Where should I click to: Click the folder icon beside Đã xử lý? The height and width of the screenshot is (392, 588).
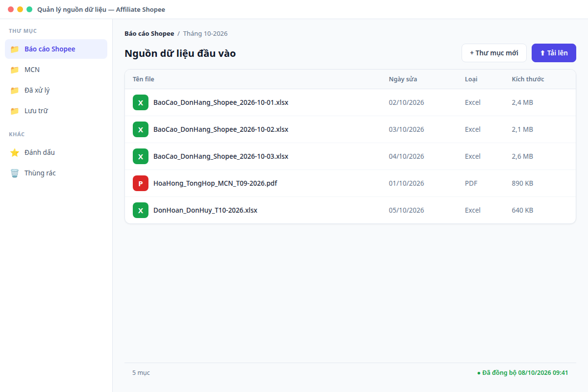(15, 90)
